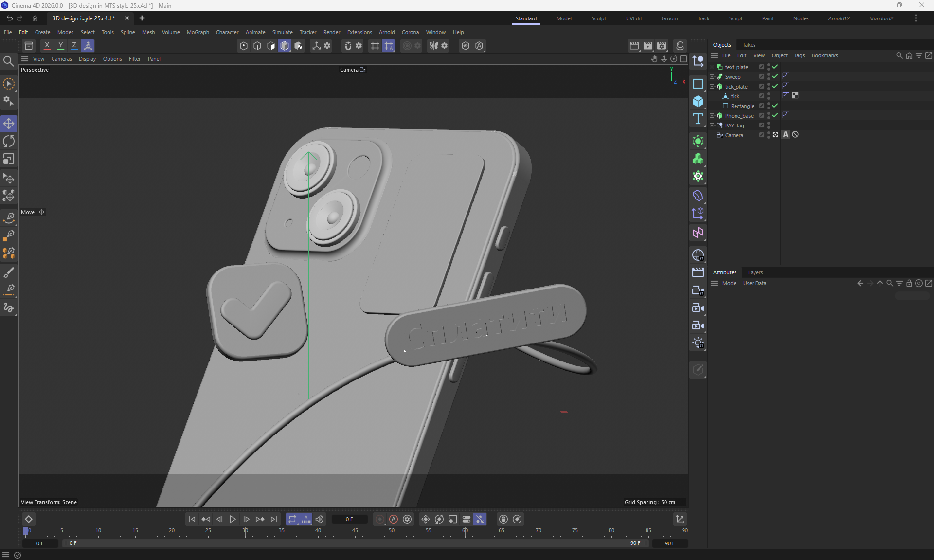Collapse the tick_plate object tree

point(712,86)
